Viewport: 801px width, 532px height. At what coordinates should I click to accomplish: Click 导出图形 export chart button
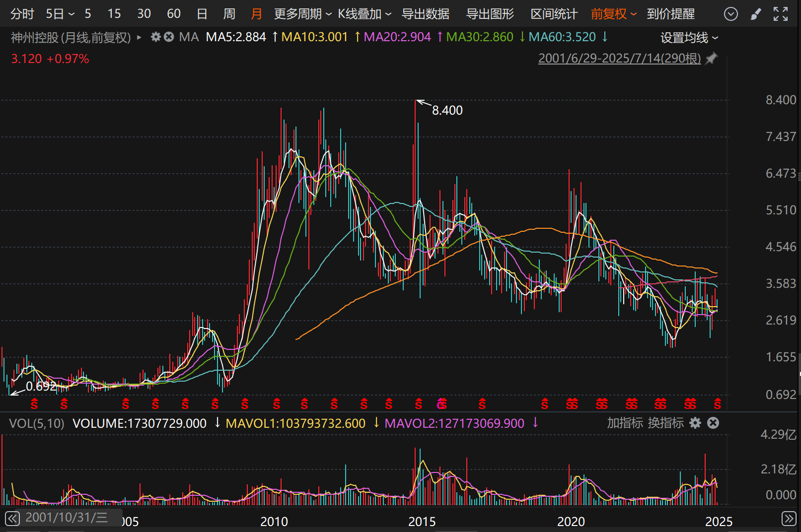490,14
